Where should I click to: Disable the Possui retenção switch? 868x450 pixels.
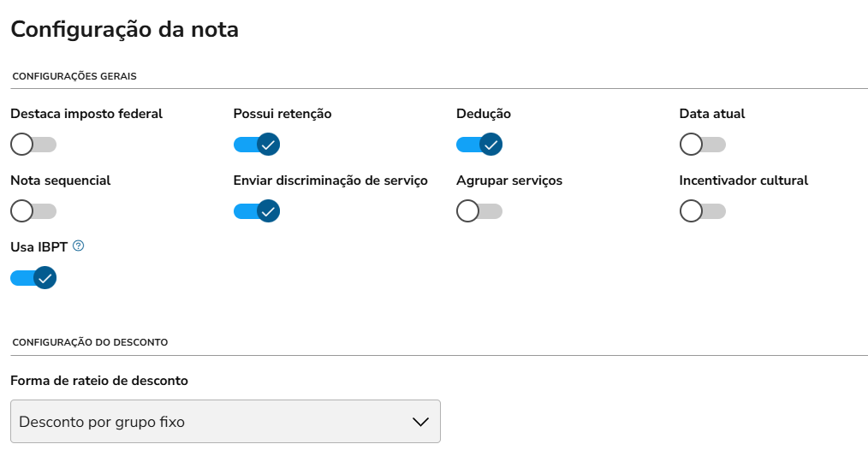coord(257,145)
